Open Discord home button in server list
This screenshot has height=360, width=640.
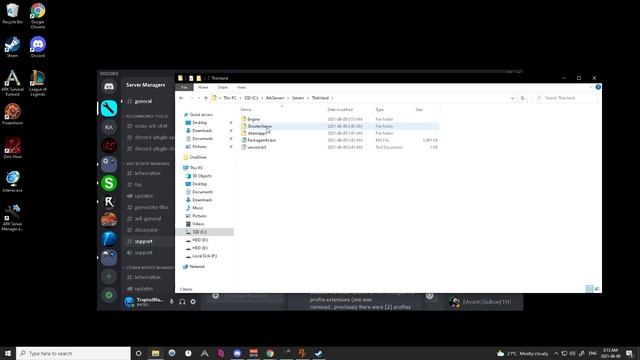(x=109, y=87)
